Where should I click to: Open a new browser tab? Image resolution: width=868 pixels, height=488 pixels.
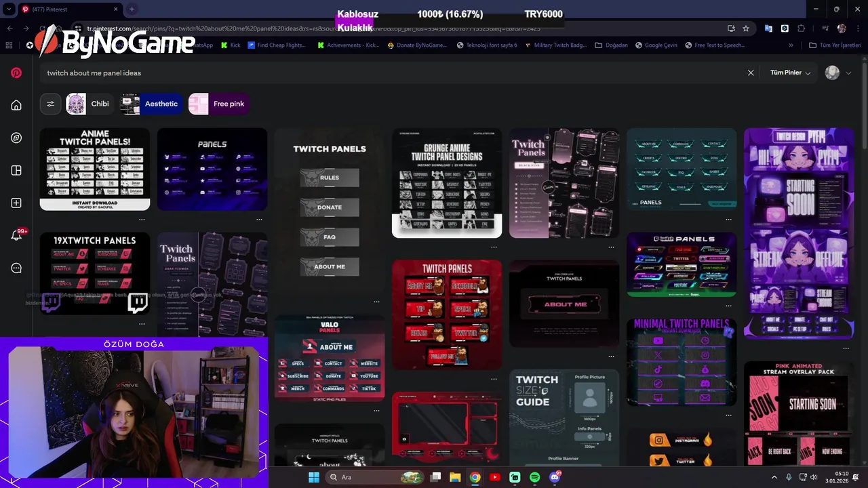132,9
